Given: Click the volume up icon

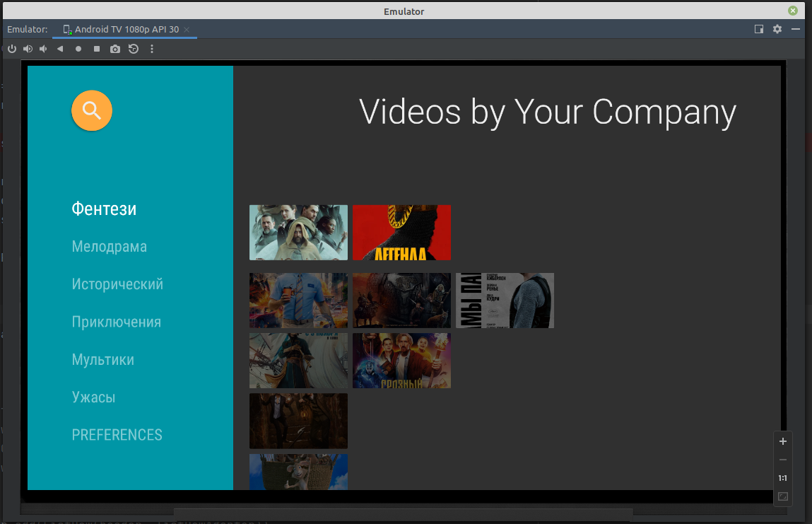Looking at the screenshot, I should point(28,49).
